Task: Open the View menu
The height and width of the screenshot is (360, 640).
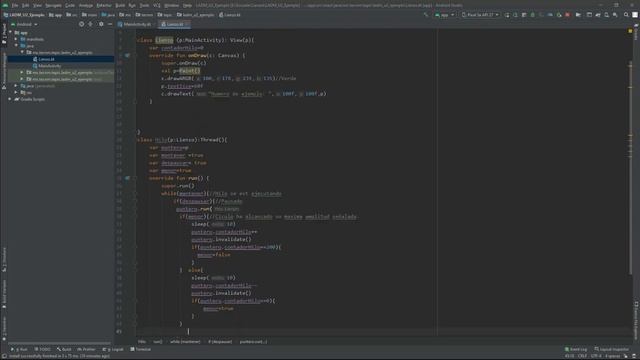Action: pyautogui.click(x=37, y=5)
